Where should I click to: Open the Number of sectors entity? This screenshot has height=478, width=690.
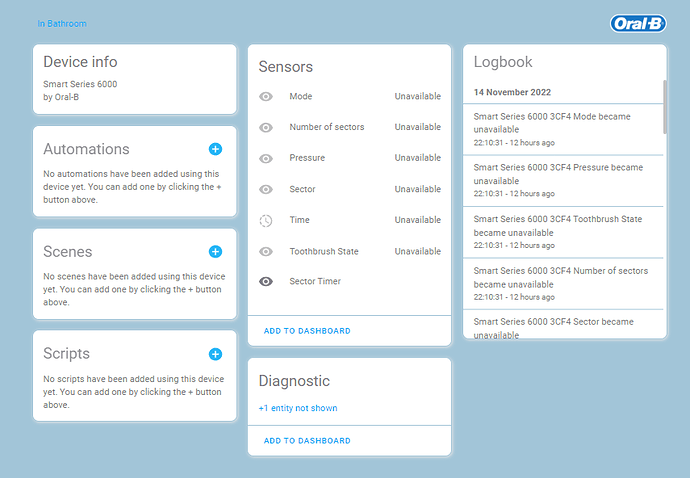tap(349, 127)
